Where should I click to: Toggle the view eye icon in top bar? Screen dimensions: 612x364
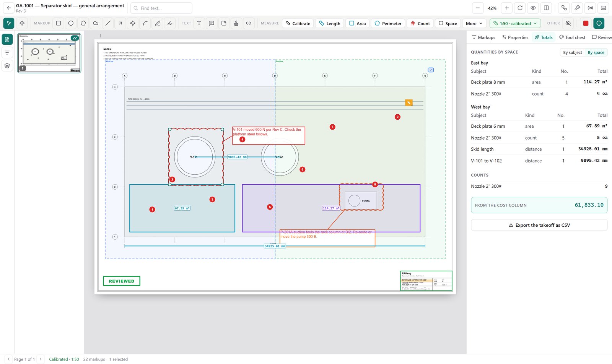(533, 8)
